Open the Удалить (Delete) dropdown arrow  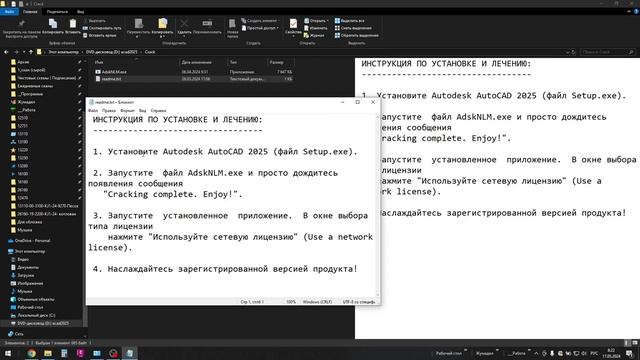pos(184,36)
